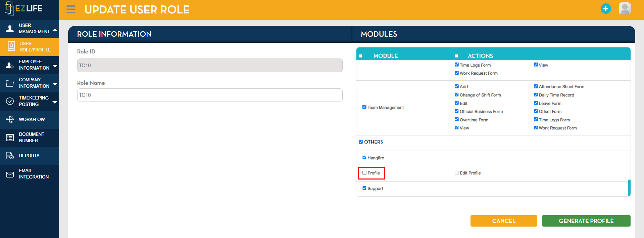Screen dimensions: 644x238
Task: Expand the Timekeeping Posting arrow
Action: tap(55, 102)
